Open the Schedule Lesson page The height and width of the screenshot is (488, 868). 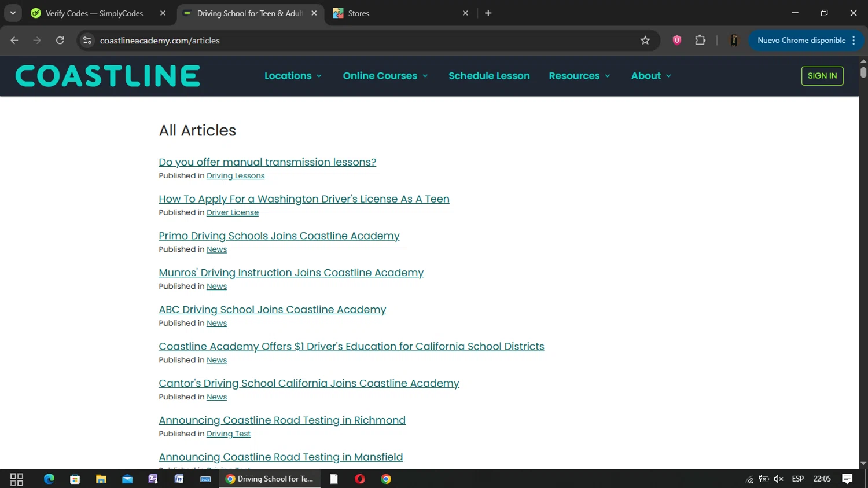coord(489,76)
